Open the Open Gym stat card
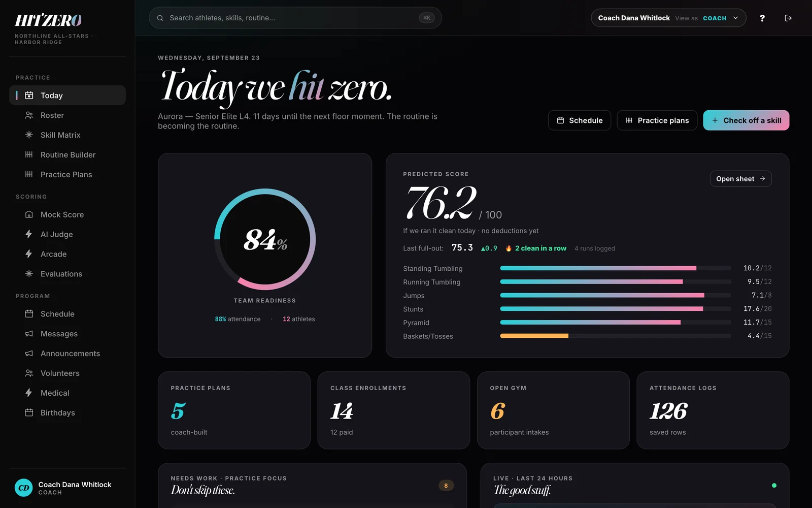The width and height of the screenshot is (812, 508). [553, 410]
